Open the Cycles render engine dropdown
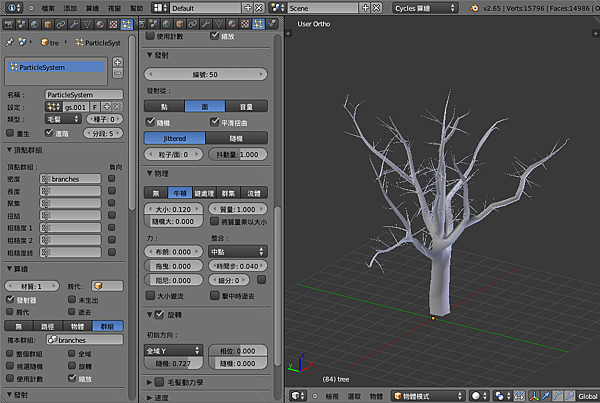This screenshot has width=600, height=403. (425, 8)
